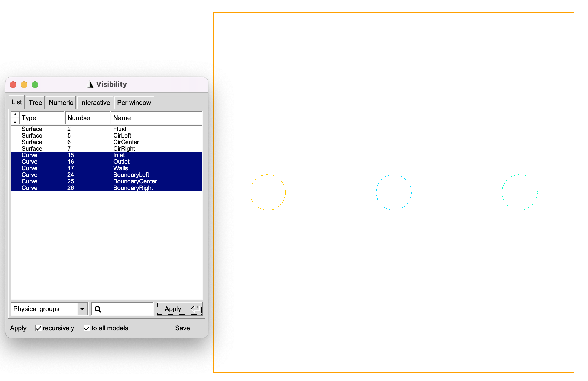Switch to the Tree tab
588x381 pixels.
click(35, 102)
